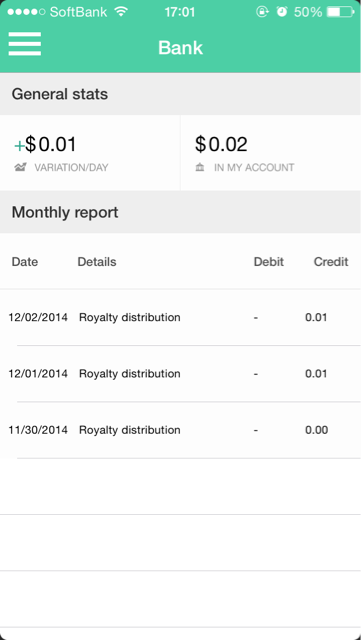Tap the battery indicator icon
Screen dimensions: 361x640
[341, 12]
